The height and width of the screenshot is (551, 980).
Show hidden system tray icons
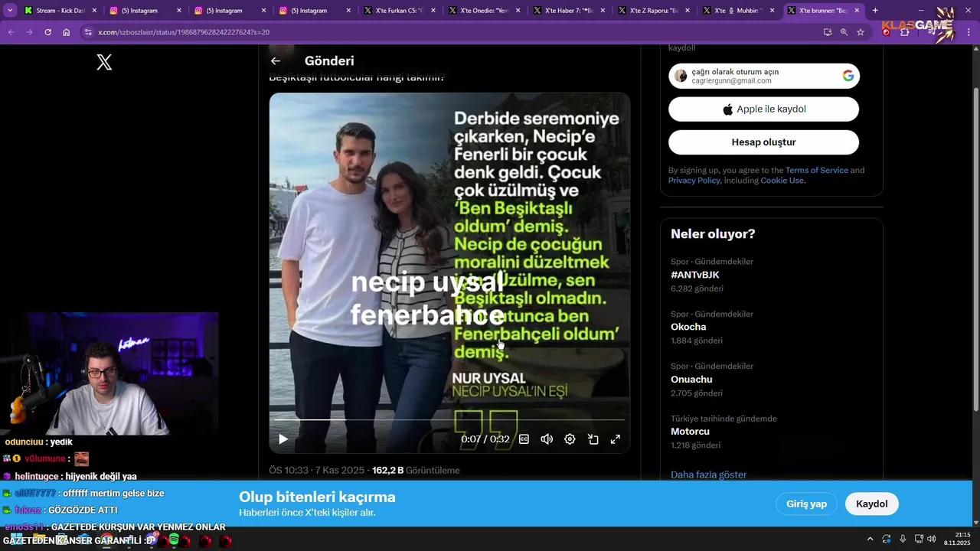point(870,539)
